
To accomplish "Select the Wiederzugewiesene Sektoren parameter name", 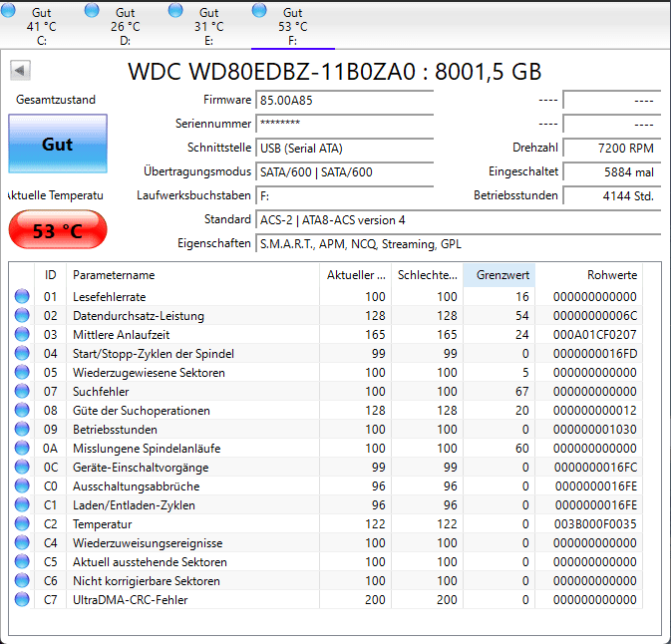I will tap(149, 372).
